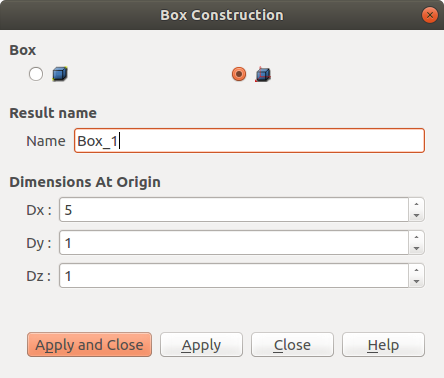Focus the Dx input field
The width and height of the screenshot is (444, 378).
pos(234,210)
